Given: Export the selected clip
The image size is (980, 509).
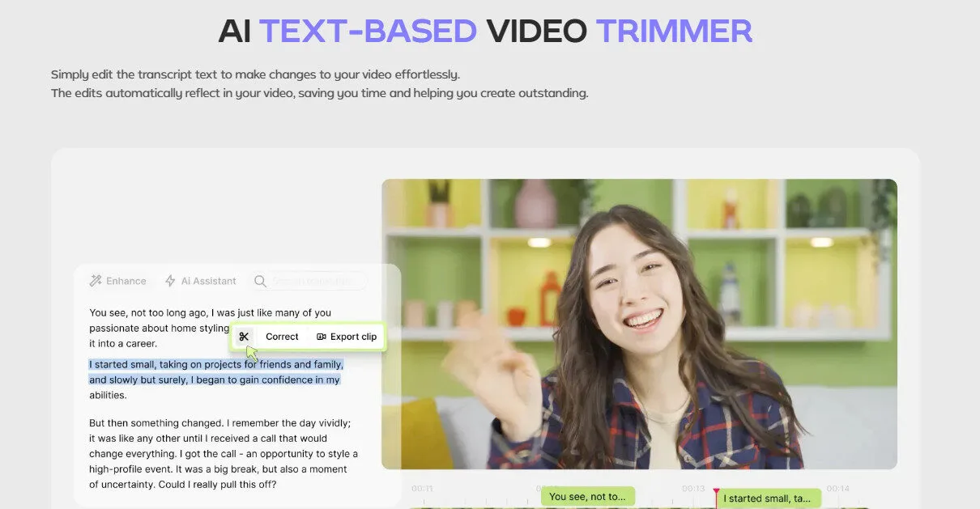Looking at the screenshot, I should click(347, 337).
